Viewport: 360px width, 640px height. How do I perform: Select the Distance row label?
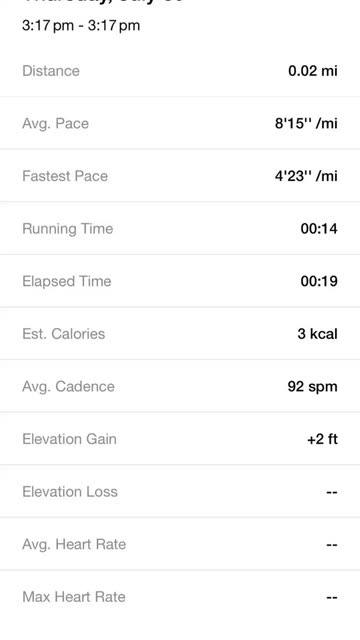[x=51, y=71]
